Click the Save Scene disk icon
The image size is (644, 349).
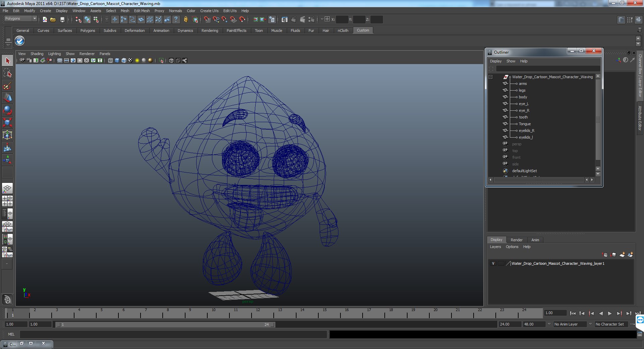[x=62, y=20]
